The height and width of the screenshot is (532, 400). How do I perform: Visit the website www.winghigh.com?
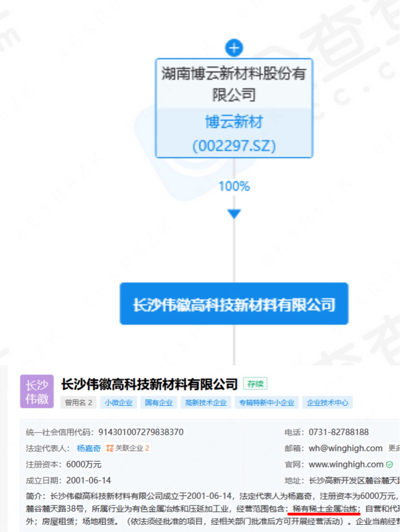coord(346,464)
